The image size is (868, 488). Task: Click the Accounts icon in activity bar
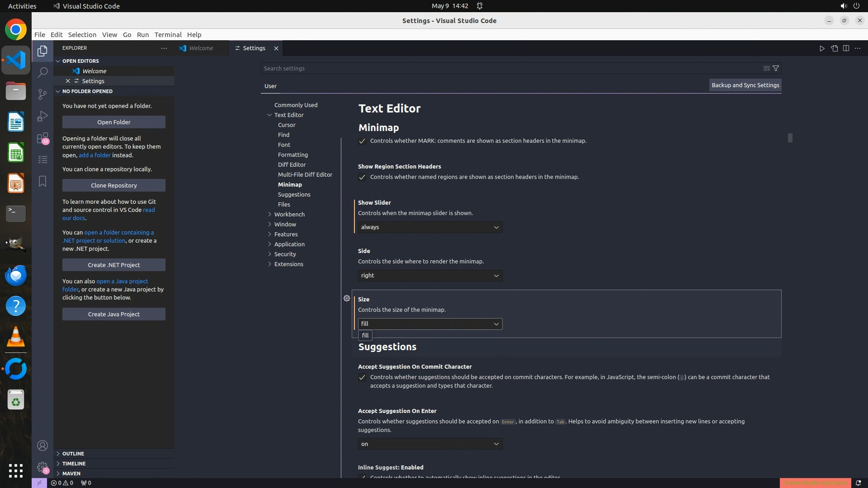pos(42,446)
